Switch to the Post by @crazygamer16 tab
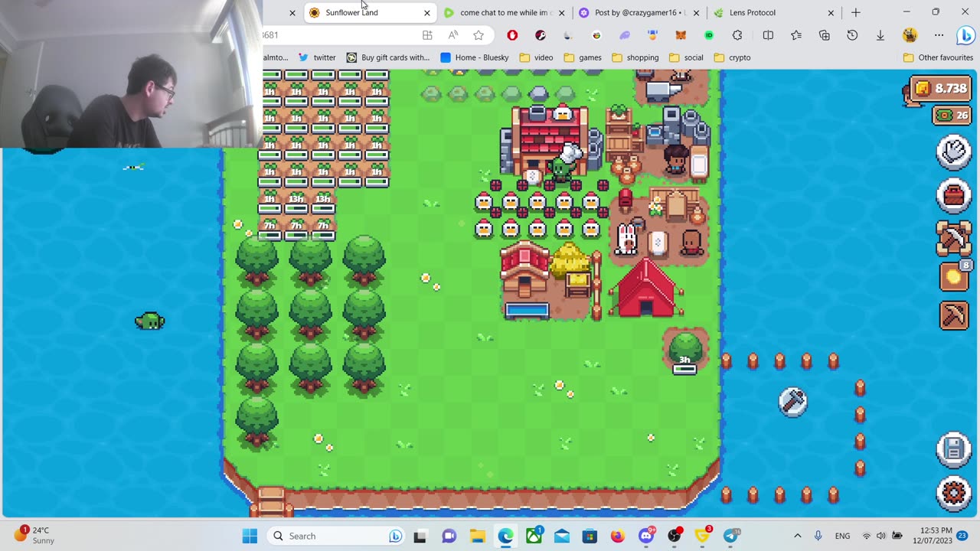Image resolution: width=980 pixels, height=551 pixels. point(639,12)
